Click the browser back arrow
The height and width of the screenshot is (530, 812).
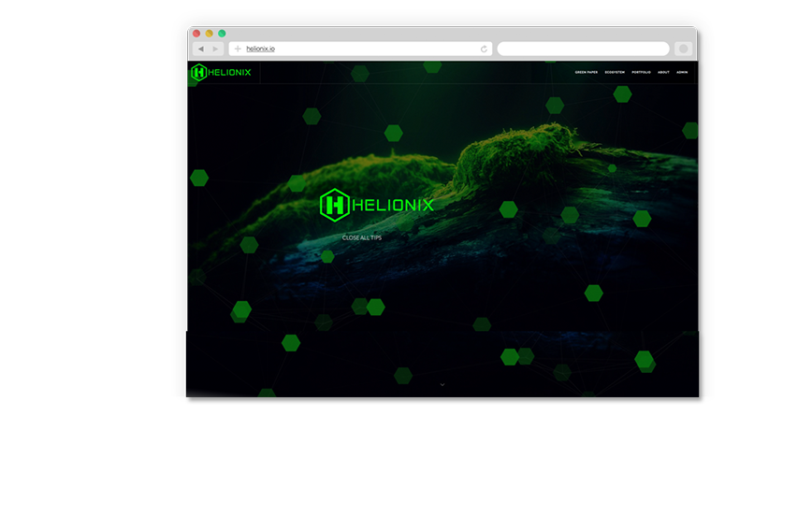click(200, 49)
